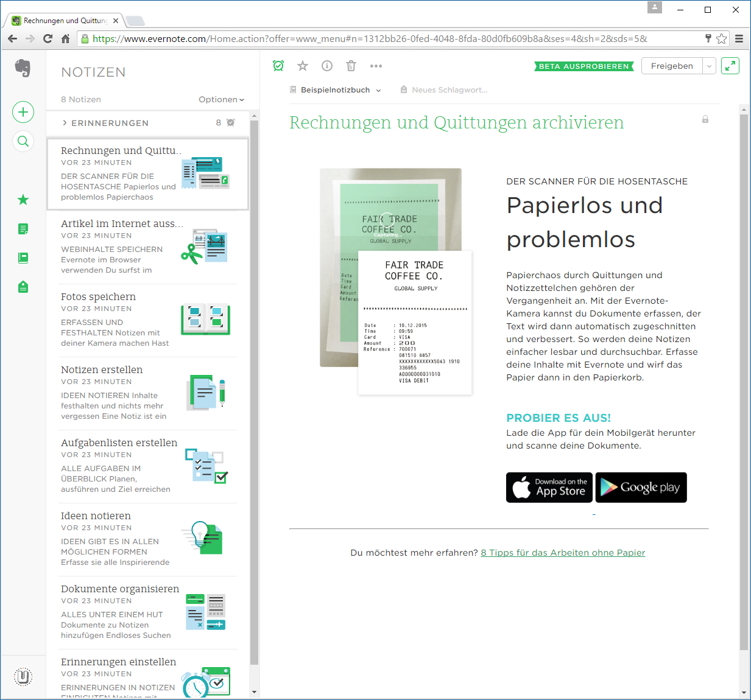751x700 pixels.
Task: Open note Notizen erstellen
Action: pyautogui.click(x=147, y=393)
